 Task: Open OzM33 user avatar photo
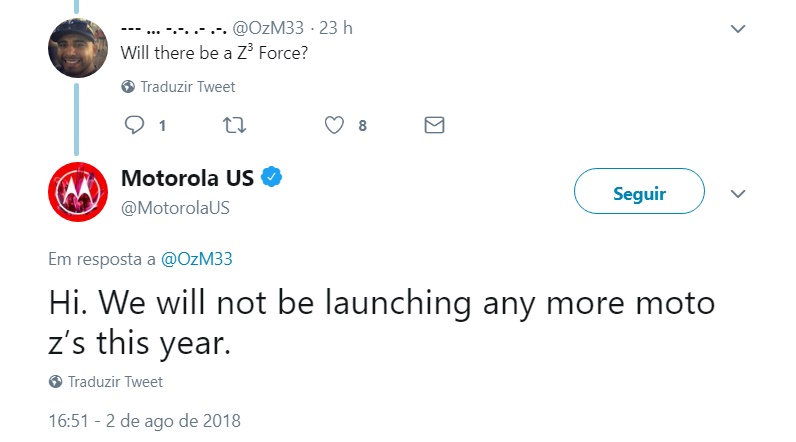(x=78, y=48)
